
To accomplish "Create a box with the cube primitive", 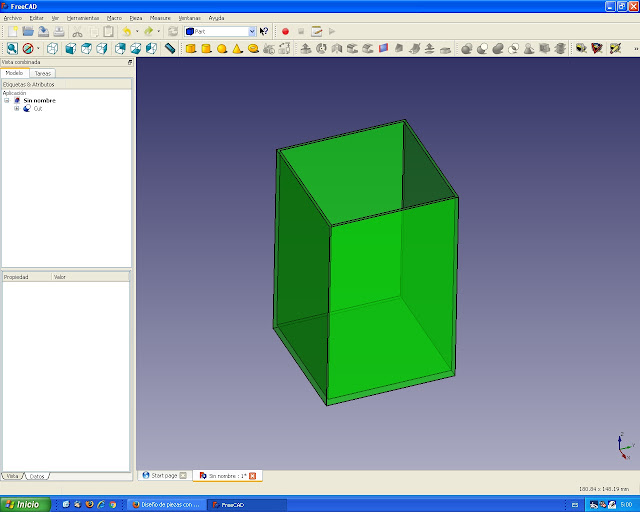I will point(191,49).
